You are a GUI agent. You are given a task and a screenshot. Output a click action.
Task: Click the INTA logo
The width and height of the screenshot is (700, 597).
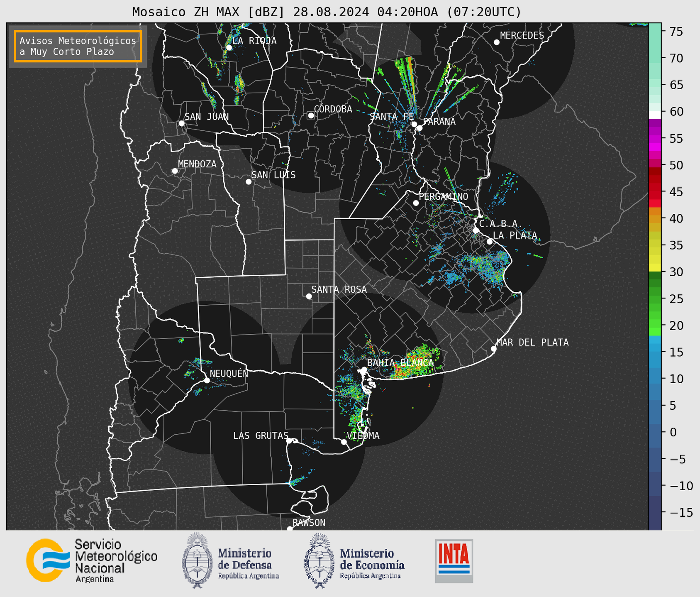tap(454, 561)
